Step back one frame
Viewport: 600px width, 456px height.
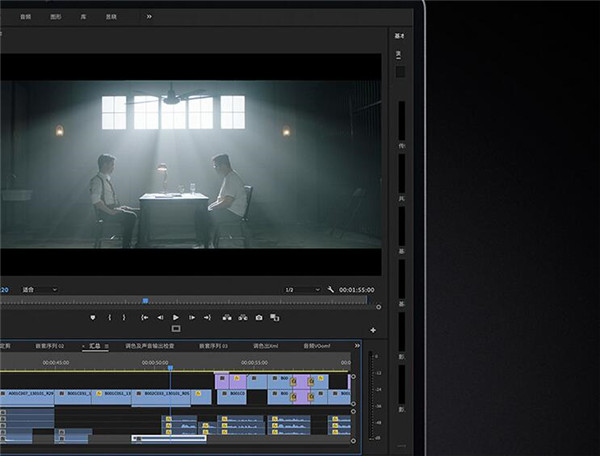[160, 318]
